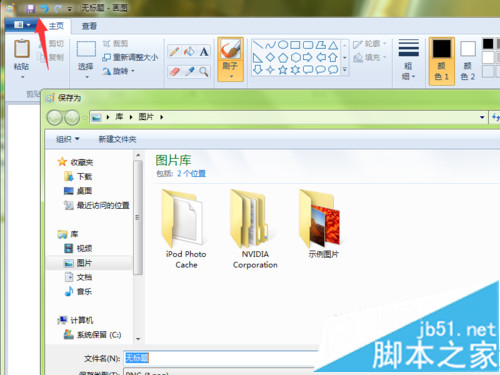Select the Right arrow shape

308,58
